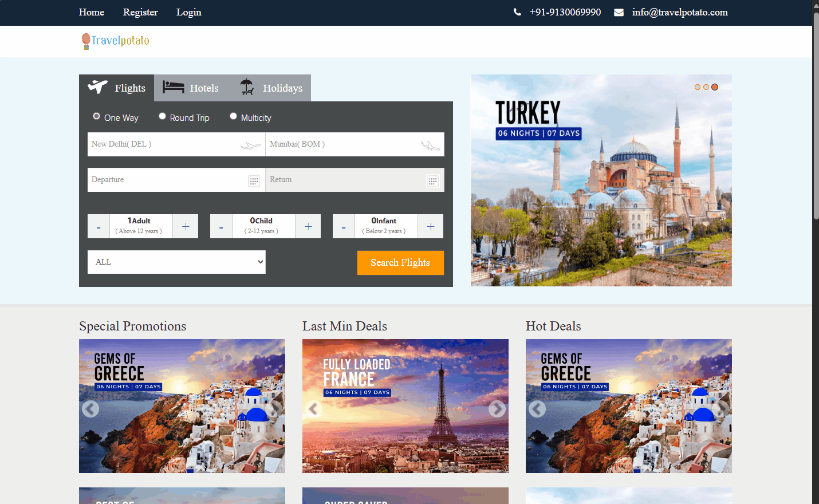Click the Travelpotato balloon logo
This screenshot has height=504, width=819.
[86, 41]
